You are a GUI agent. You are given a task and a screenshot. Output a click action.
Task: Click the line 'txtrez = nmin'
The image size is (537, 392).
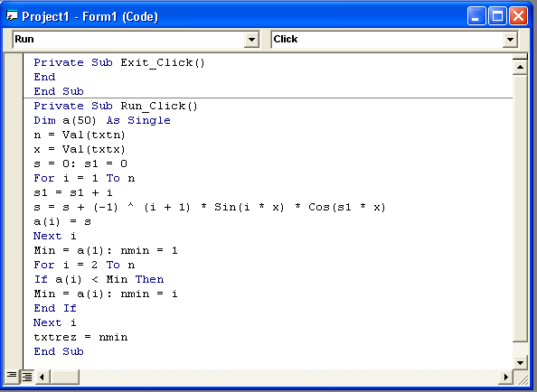click(x=80, y=337)
